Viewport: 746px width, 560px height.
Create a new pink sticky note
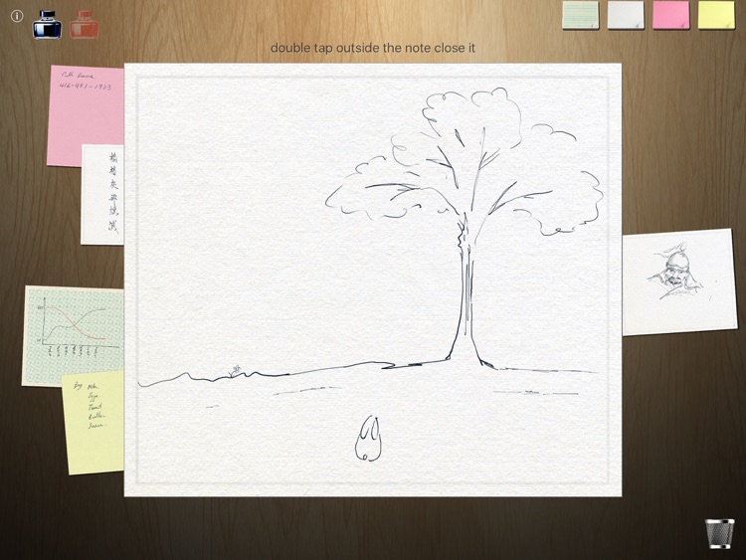670,15
